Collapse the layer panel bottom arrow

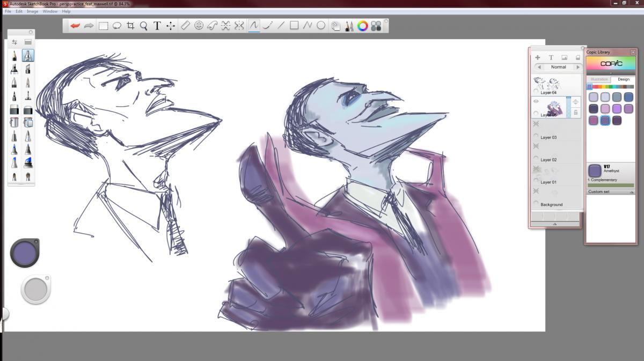[x=555, y=224]
